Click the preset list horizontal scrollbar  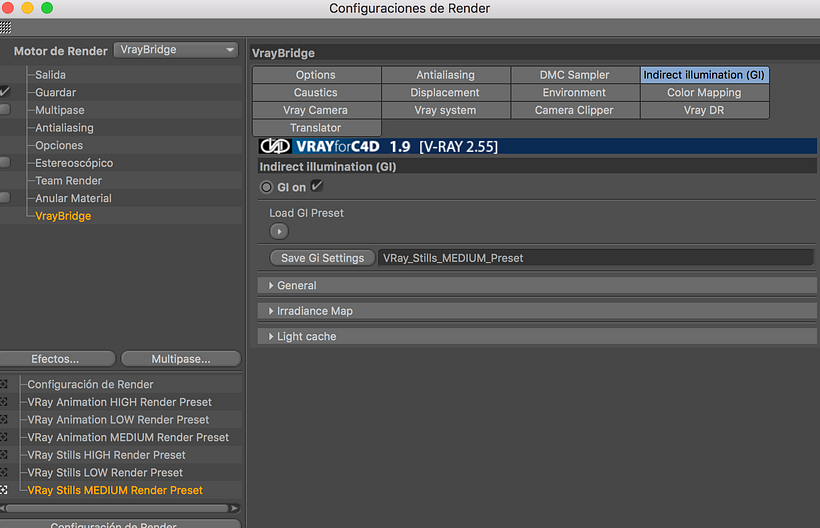[x=116, y=508]
